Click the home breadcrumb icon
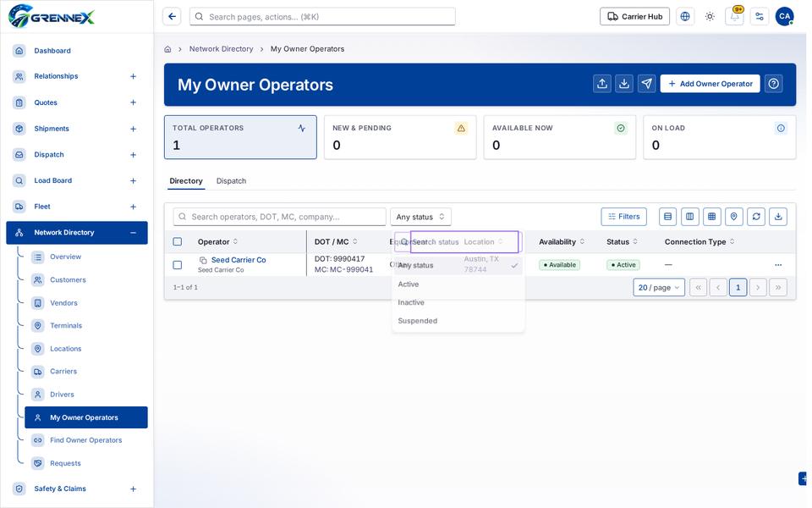This screenshot has height=508, width=812. [167, 49]
